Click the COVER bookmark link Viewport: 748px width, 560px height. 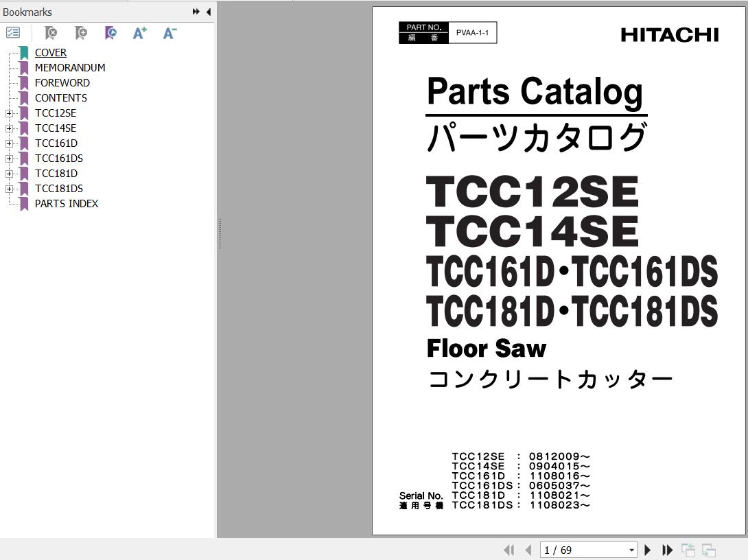click(x=51, y=53)
